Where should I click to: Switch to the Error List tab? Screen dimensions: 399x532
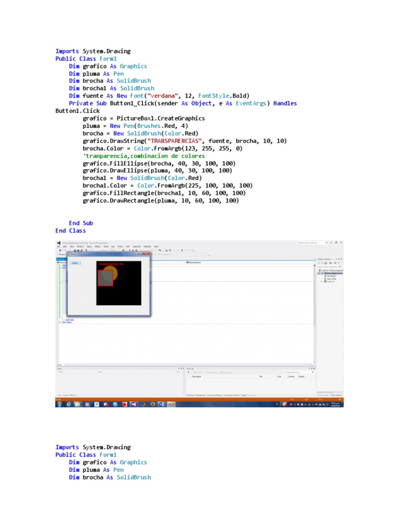252,395
